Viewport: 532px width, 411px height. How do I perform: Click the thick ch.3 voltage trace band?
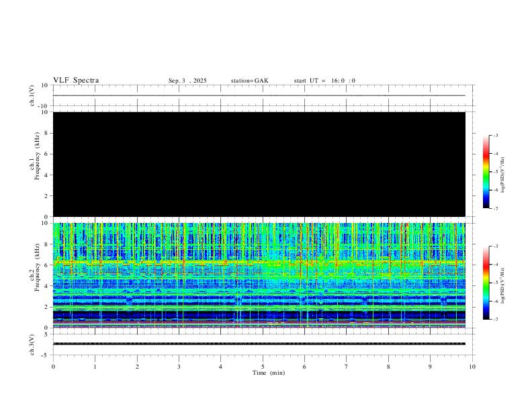click(259, 344)
